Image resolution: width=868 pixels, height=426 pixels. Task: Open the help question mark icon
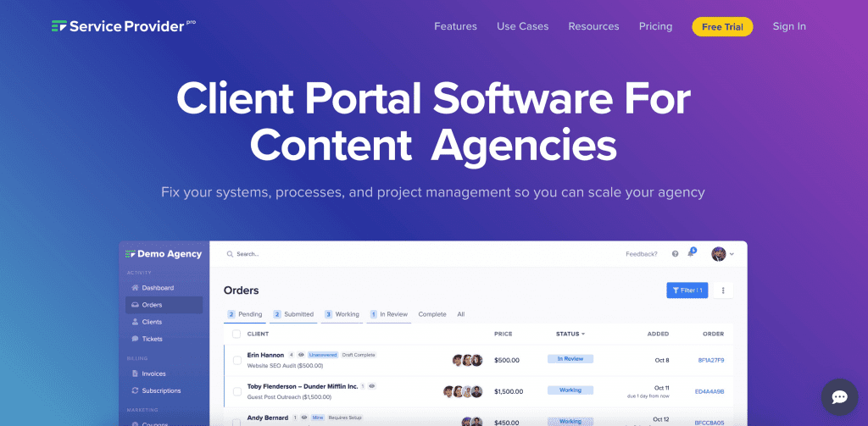coord(675,254)
